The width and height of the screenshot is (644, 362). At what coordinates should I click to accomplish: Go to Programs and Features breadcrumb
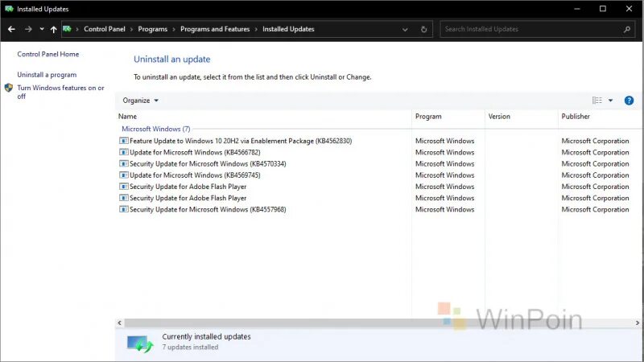[215, 29]
